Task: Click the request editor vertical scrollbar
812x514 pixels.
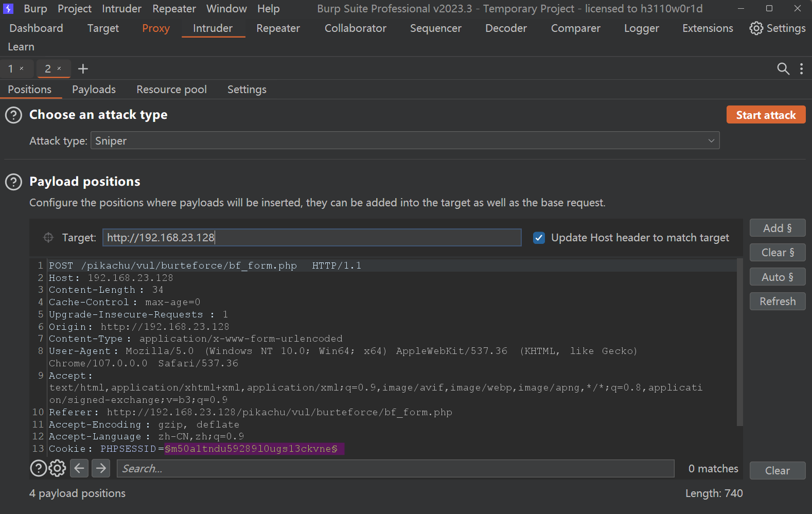Action: (739, 342)
